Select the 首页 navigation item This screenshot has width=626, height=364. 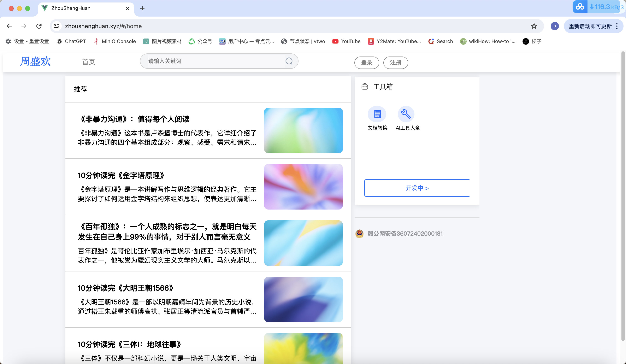[88, 62]
